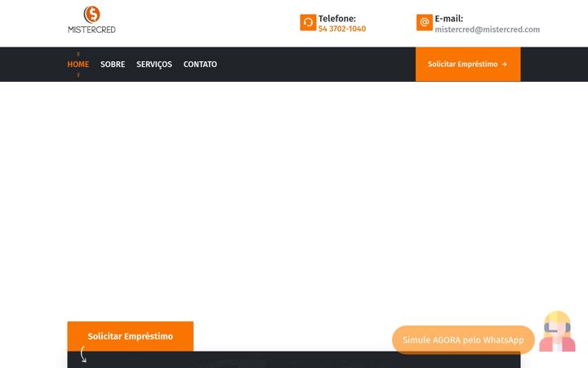Click the orange at-sign email icon
Screen dimensions: 588x368
coord(424,23)
